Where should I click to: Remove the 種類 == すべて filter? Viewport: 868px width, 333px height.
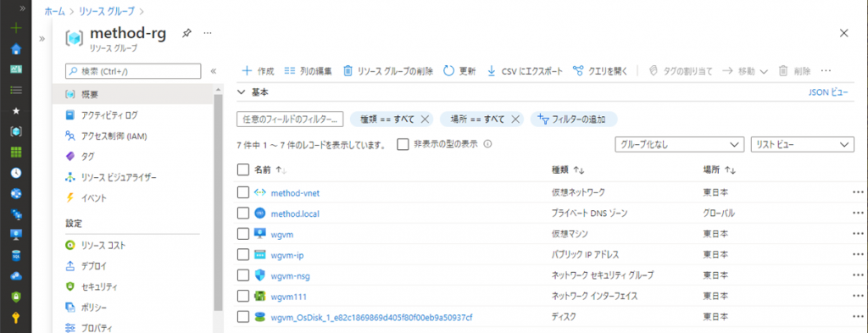pos(425,119)
